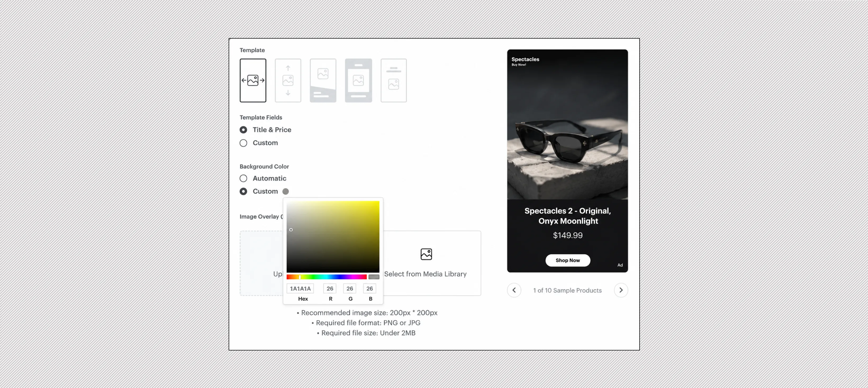Choose the gray framed image template
The image size is (868, 388).
tap(359, 80)
